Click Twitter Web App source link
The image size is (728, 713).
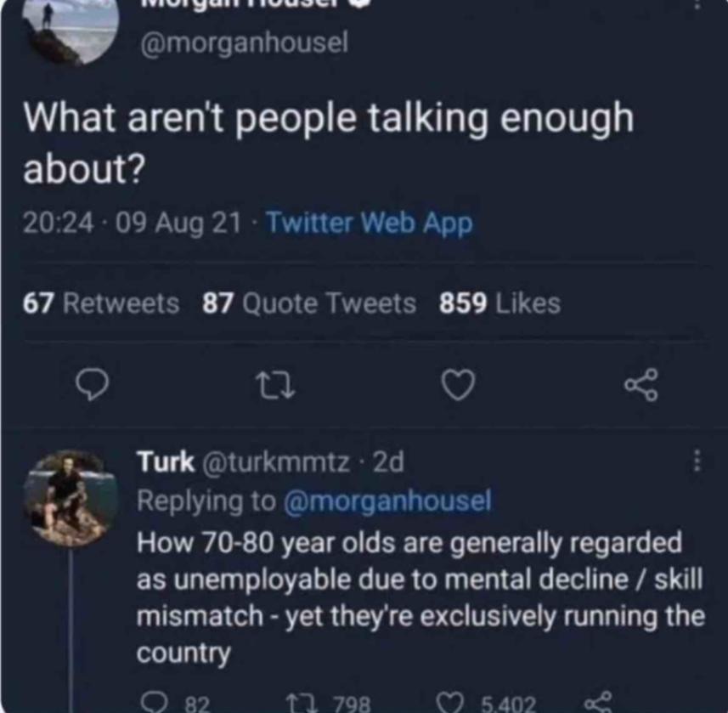[x=369, y=224]
